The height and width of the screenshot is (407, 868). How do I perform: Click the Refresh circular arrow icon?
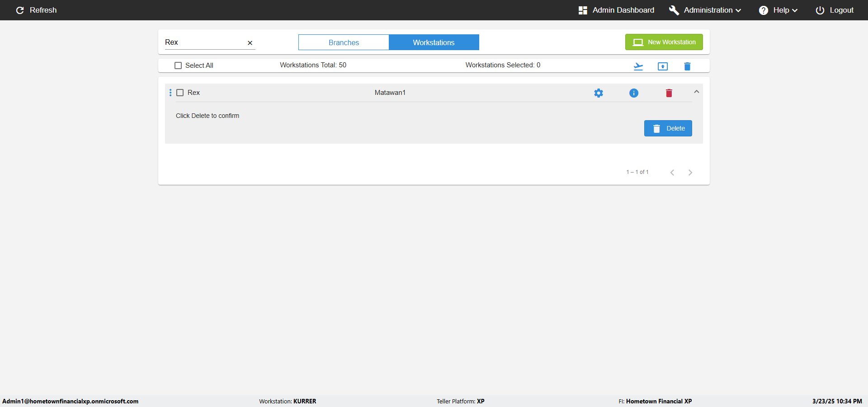[x=20, y=10]
